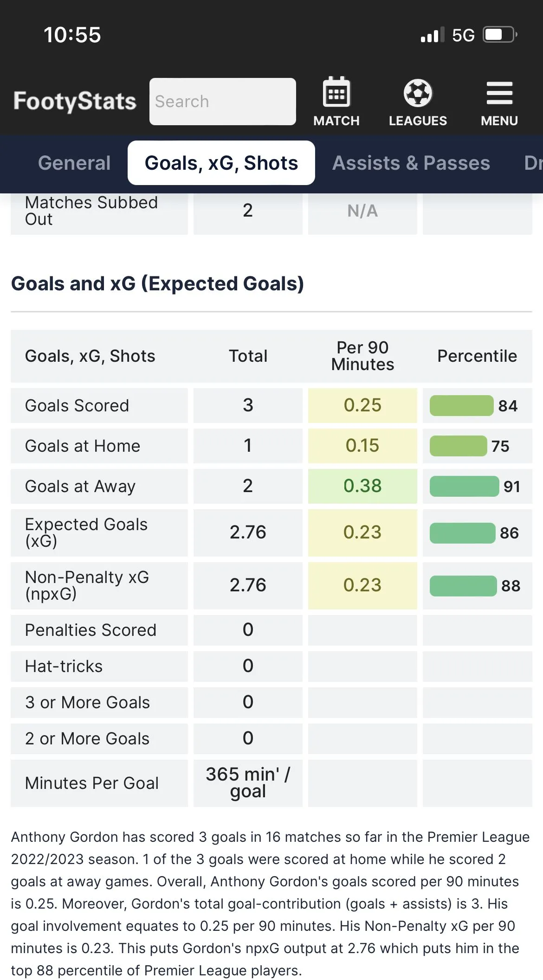543x980 pixels.
Task: Tap the FootyStats logo
Action: coord(75,102)
